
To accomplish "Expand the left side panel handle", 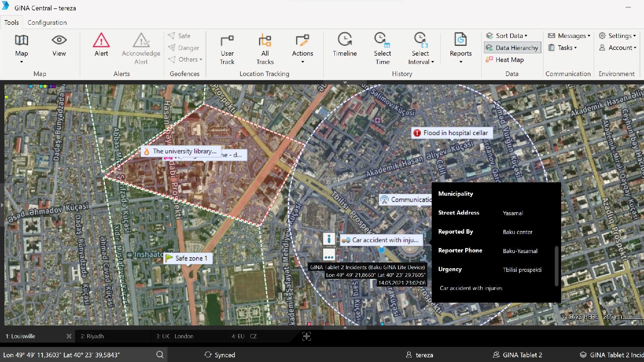I will tap(2, 205).
